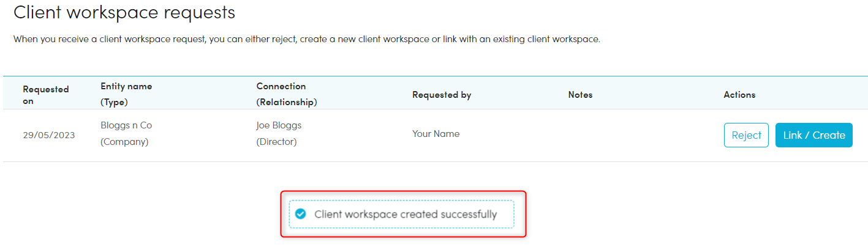Click the Your Name requester cell

[x=436, y=134]
